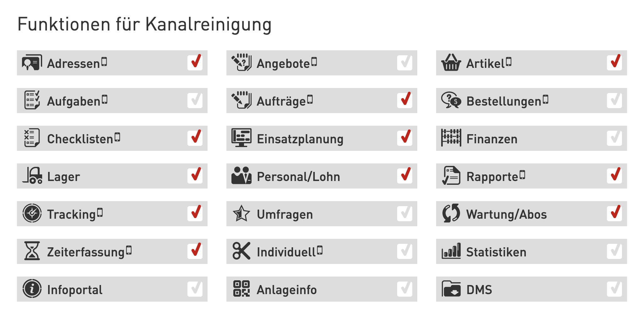Tick the Infoportal checkbox
This screenshot has width=644, height=318.
pyautogui.click(x=195, y=289)
